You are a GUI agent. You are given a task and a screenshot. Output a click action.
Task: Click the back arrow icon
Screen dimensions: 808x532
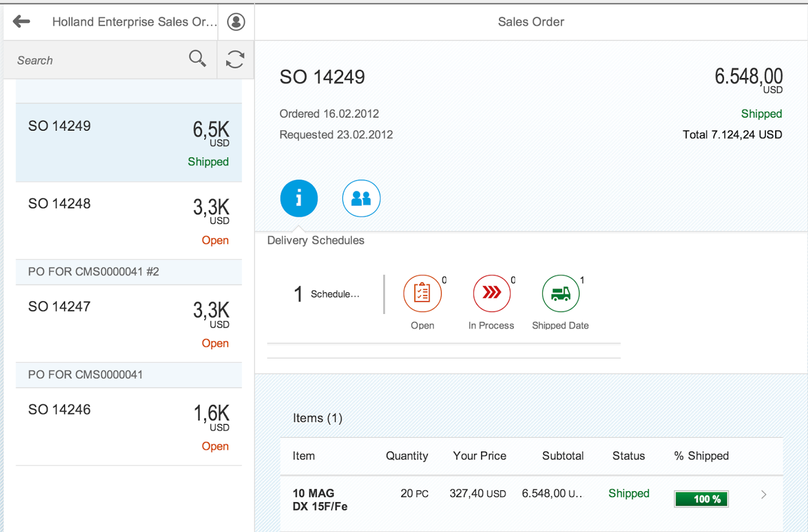(x=22, y=22)
